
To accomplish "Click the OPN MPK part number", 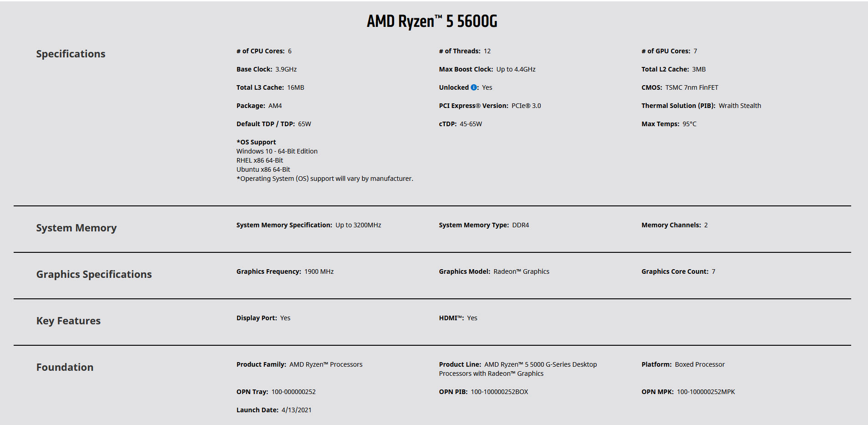I will pyautogui.click(x=706, y=392).
